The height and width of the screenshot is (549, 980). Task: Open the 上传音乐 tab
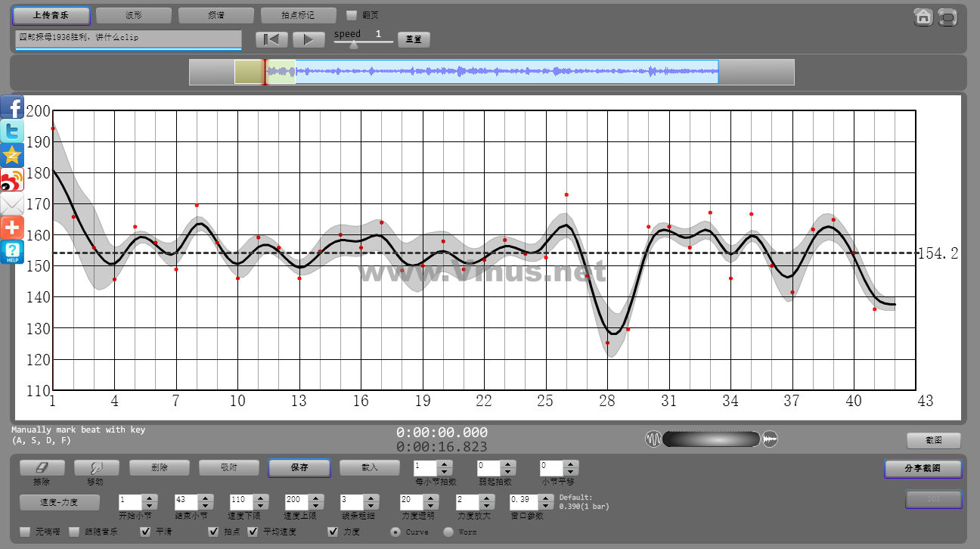[51, 15]
